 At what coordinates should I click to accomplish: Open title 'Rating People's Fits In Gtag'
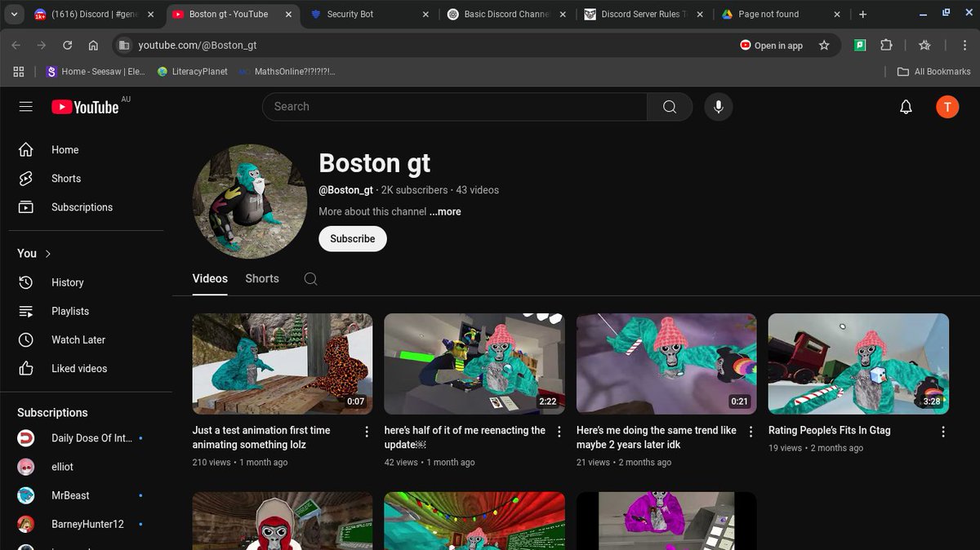(x=830, y=430)
